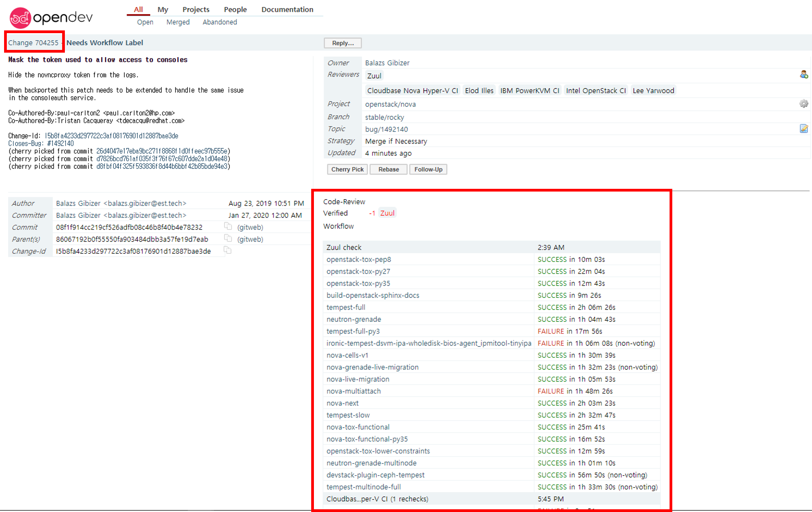Copy the Parent(s) hash with clipboard icon

click(228, 238)
